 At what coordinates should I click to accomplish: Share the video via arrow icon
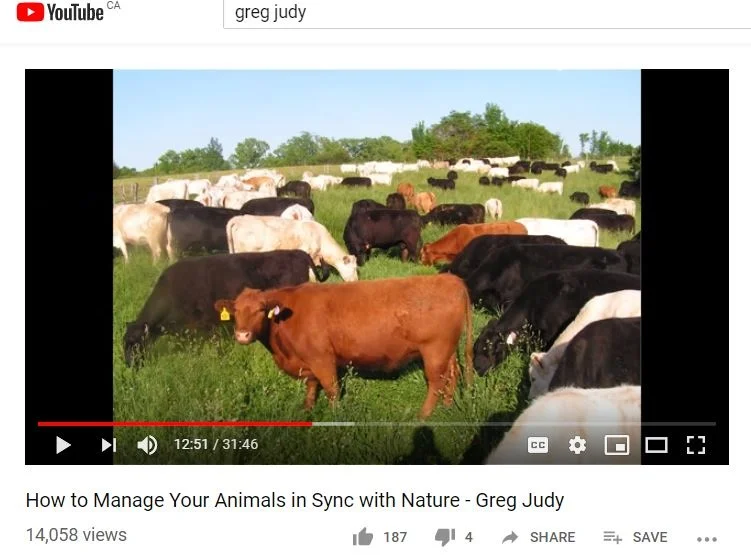[x=510, y=537]
